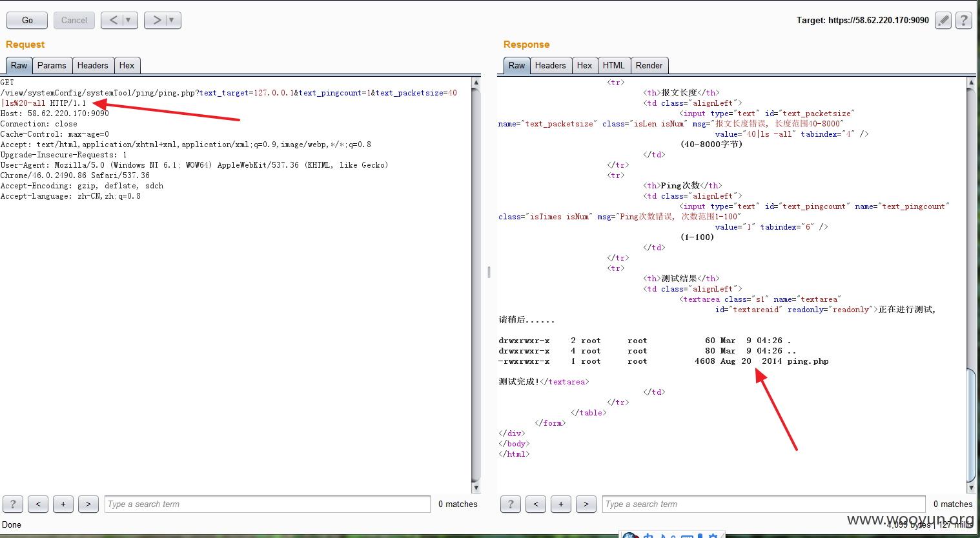Image resolution: width=980 pixels, height=538 pixels.
Task: Switch to the Request Params tab
Action: click(x=52, y=65)
